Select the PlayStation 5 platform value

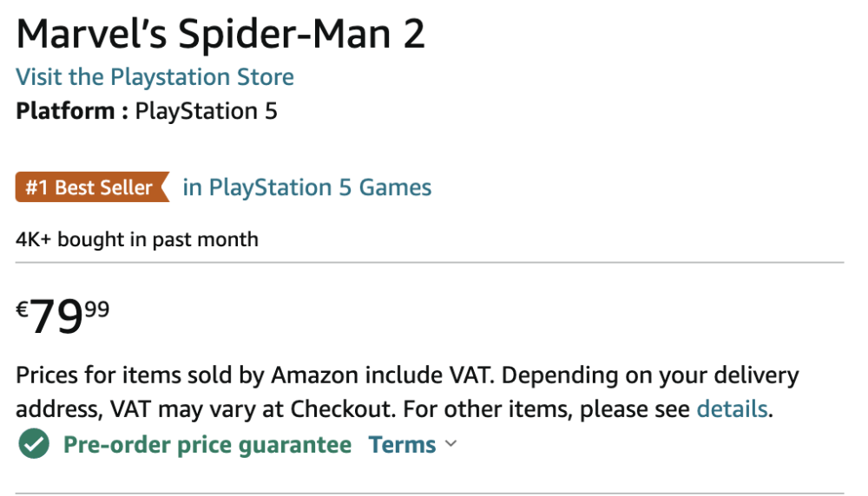pos(207,111)
